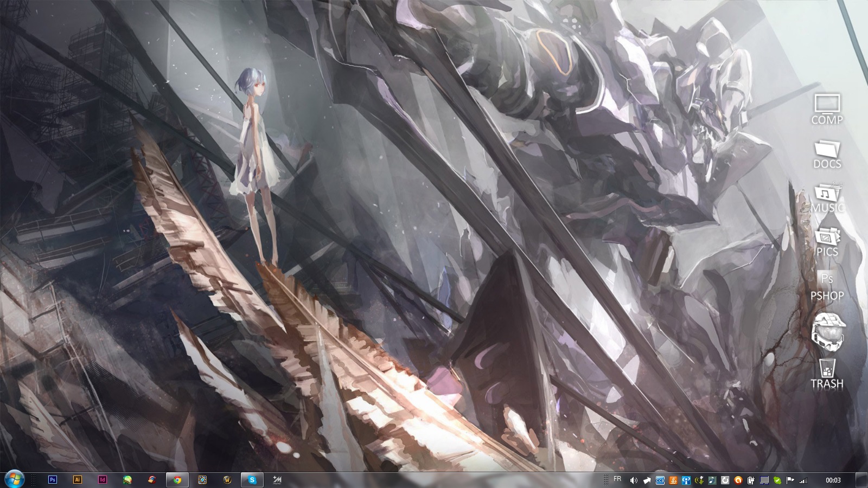This screenshot has height=488, width=868.
Task: Launch InDesign from the taskbar
Action: click(x=103, y=480)
